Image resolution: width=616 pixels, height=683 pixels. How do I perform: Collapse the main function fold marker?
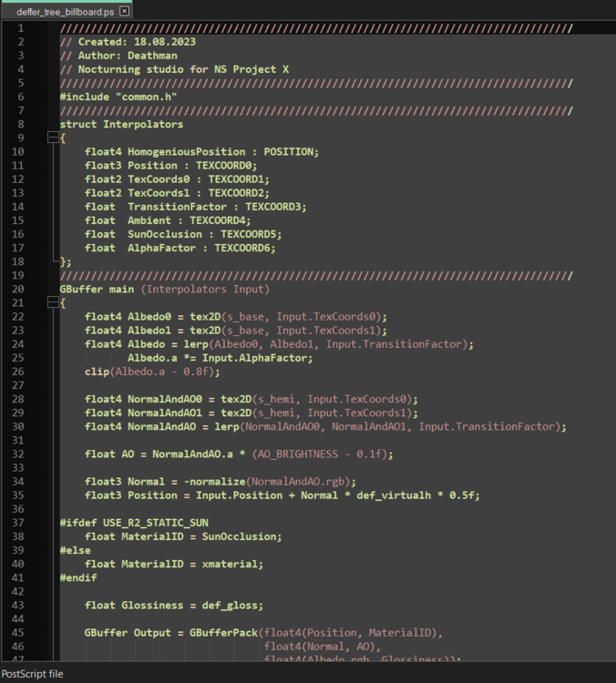coord(51,302)
